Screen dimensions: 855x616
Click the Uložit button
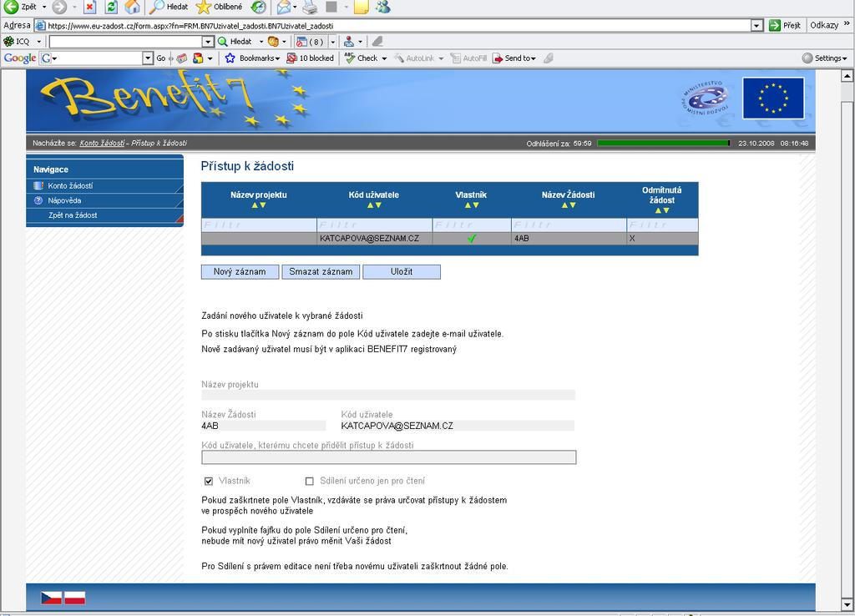pos(402,271)
